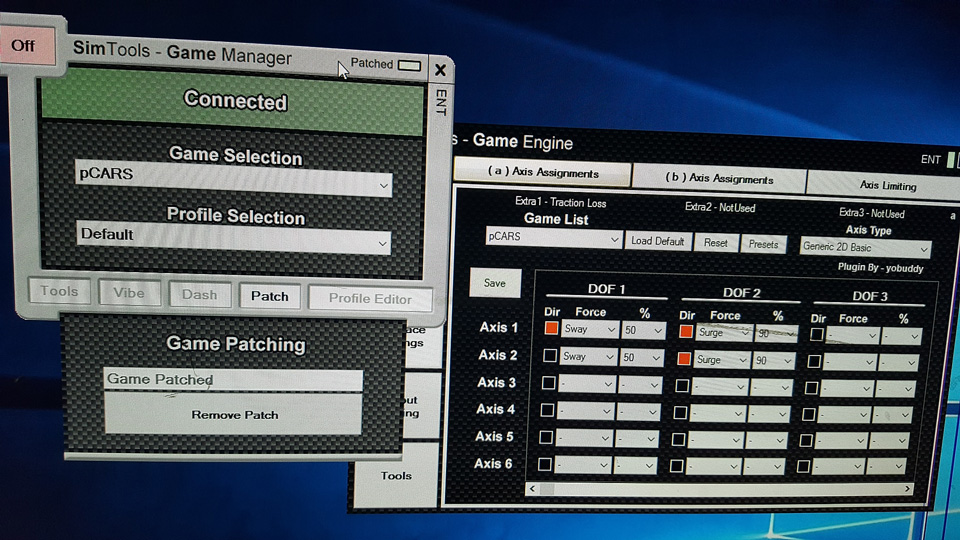Viewport: 960px width, 540px height.
Task: Click 'Extra1 - Traction Loss' label
Action: [560, 202]
